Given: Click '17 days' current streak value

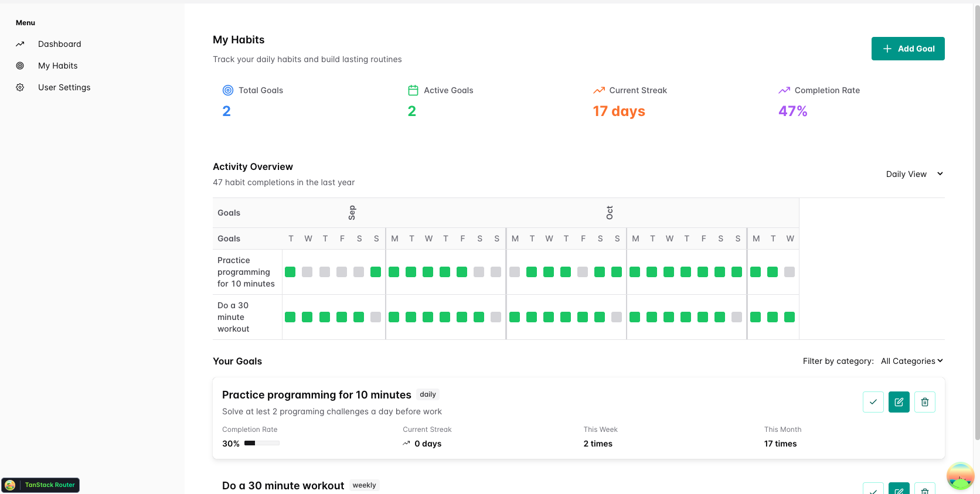Looking at the screenshot, I should coord(619,111).
